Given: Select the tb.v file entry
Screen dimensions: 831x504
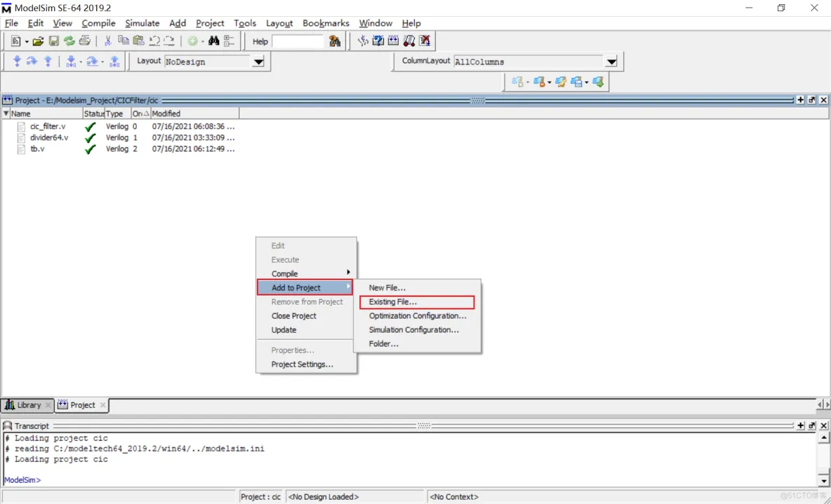Looking at the screenshot, I should pos(37,149).
